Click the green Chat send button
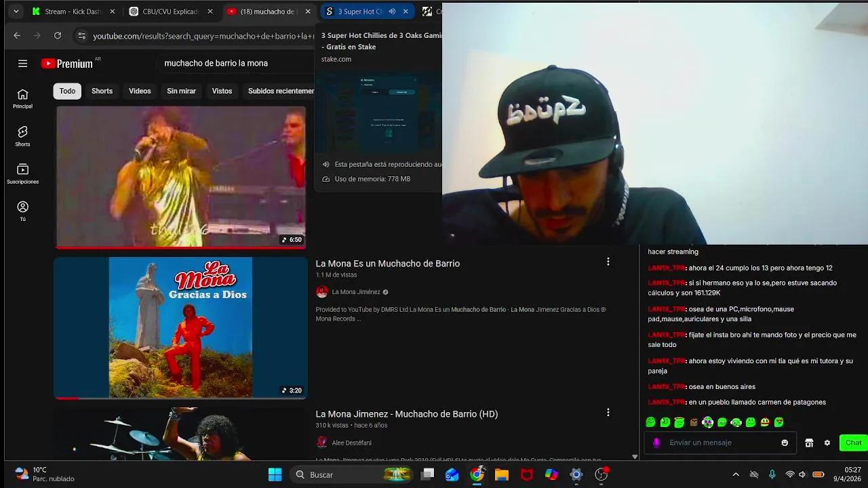This screenshot has width=868, height=488. [853, 443]
